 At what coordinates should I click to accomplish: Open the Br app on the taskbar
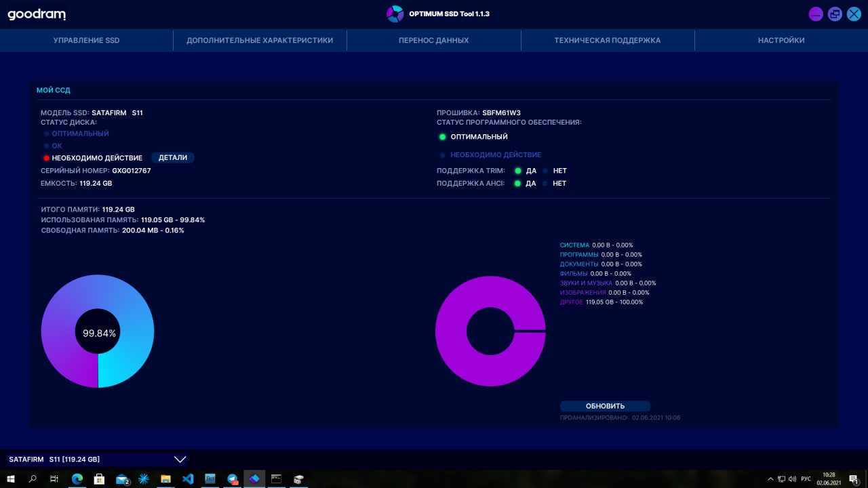[x=210, y=479]
